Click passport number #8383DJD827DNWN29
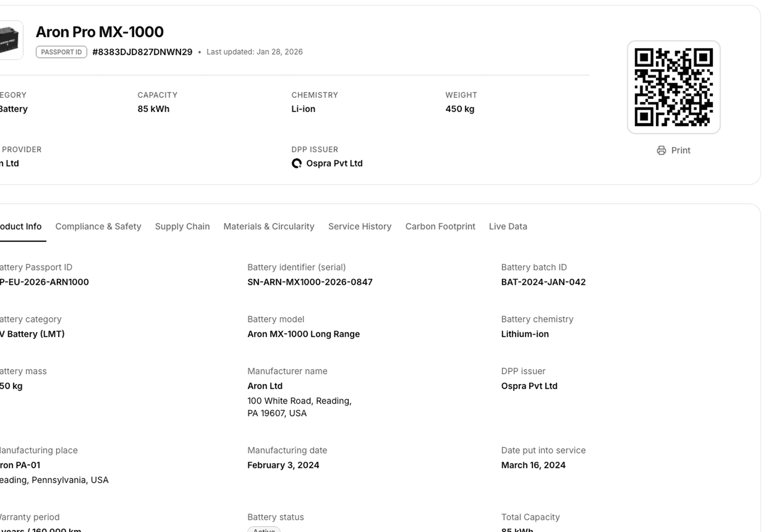 (142, 52)
